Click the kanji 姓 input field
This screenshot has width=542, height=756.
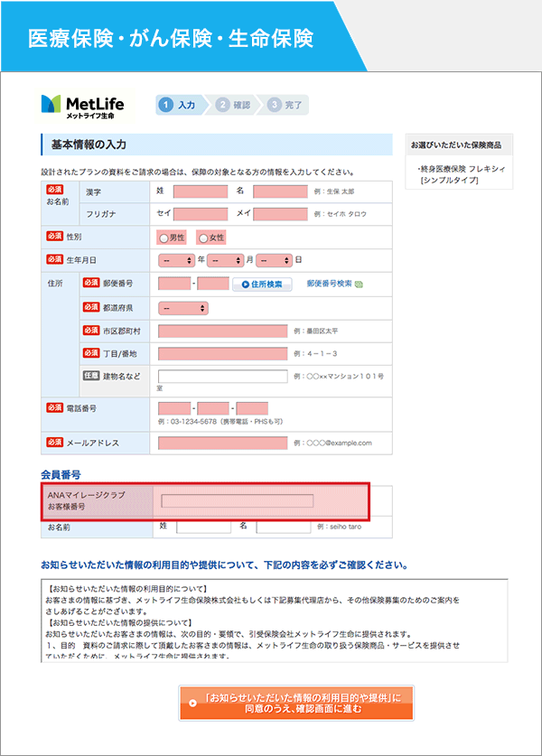201,191
